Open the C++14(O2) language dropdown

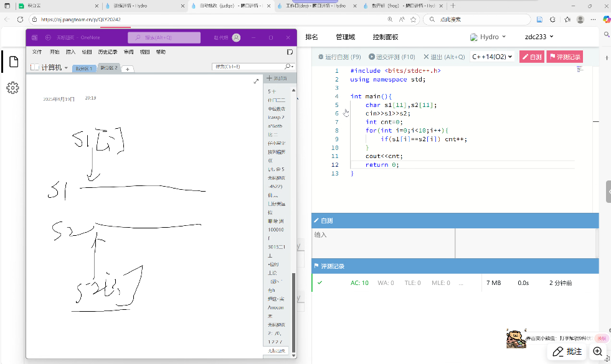(x=492, y=57)
